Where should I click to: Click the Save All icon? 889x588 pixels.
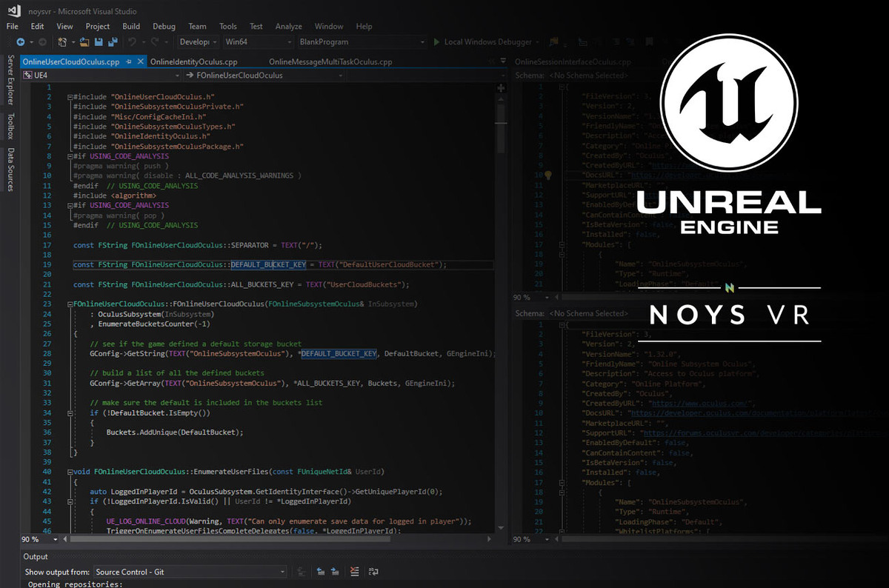coord(113,42)
